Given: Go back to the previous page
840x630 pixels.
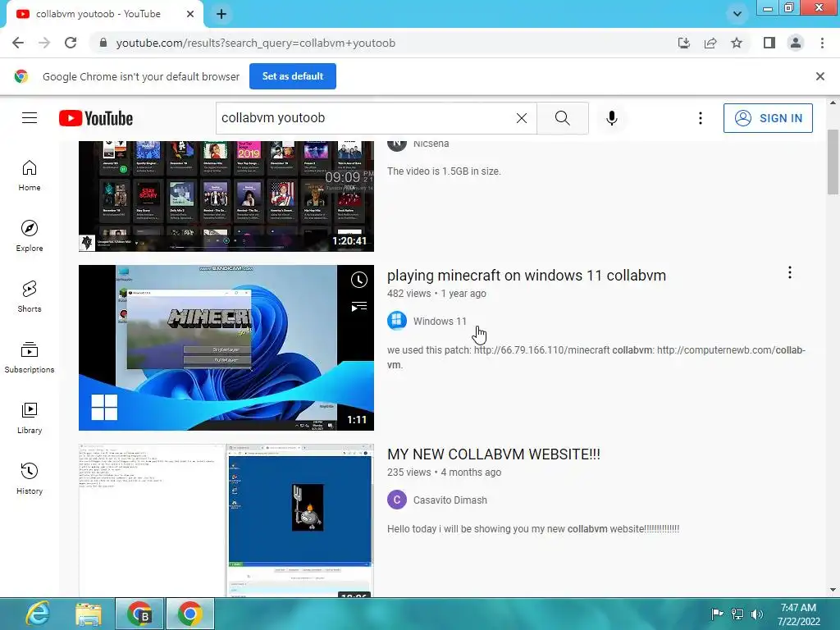Looking at the screenshot, I should (x=18, y=43).
